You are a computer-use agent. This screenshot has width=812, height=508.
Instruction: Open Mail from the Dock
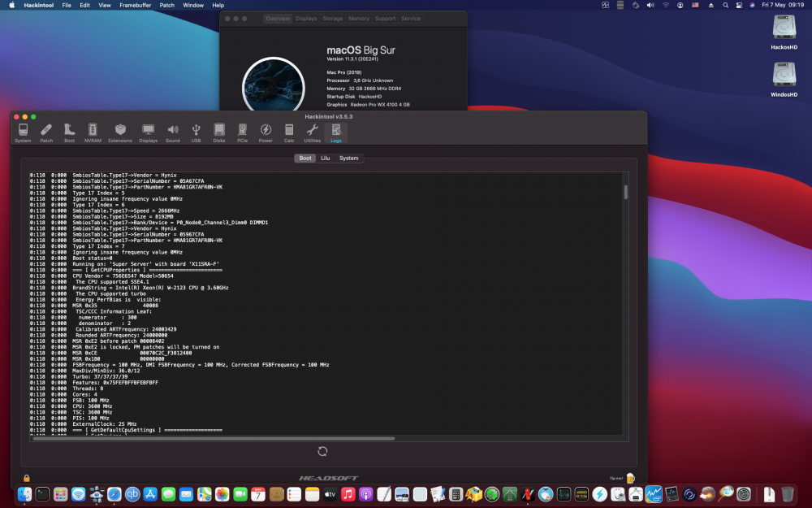pyautogui.click(x=187, y=494)
